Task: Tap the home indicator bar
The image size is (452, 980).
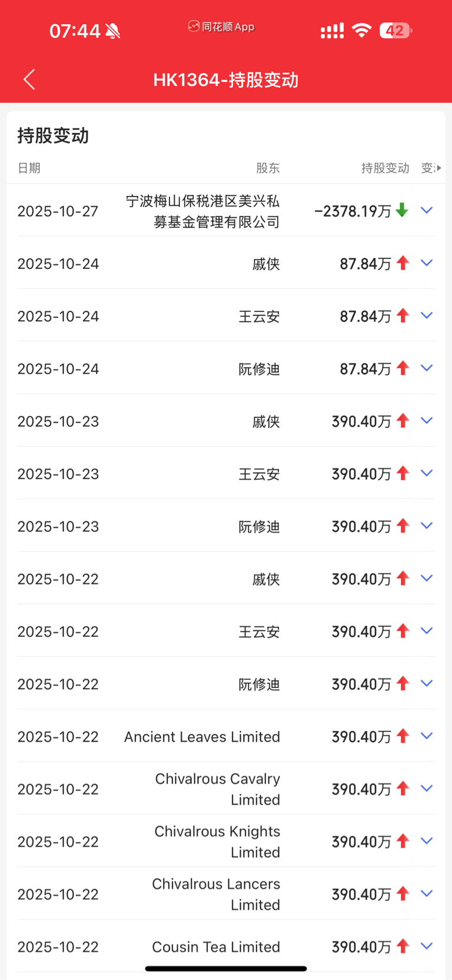Action: point(226,968)
